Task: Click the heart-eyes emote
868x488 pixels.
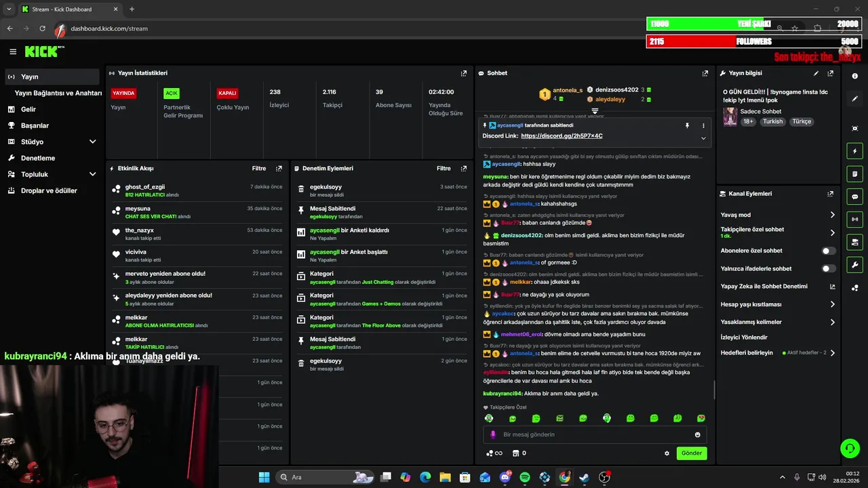Action: pyautogui.click(x=701, y=418)
